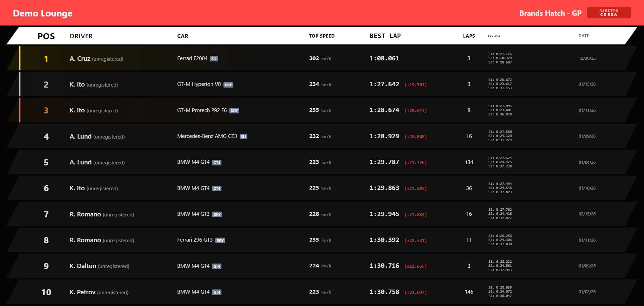The image size is (644, 306).
Task: Open the Demo Lounge title link
Action: [43, 13]
